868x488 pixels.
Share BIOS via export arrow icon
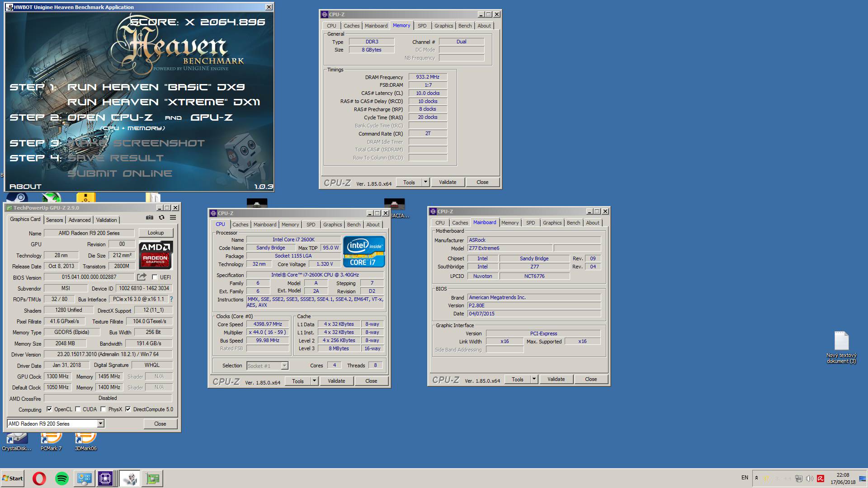(x=142, y=277)
